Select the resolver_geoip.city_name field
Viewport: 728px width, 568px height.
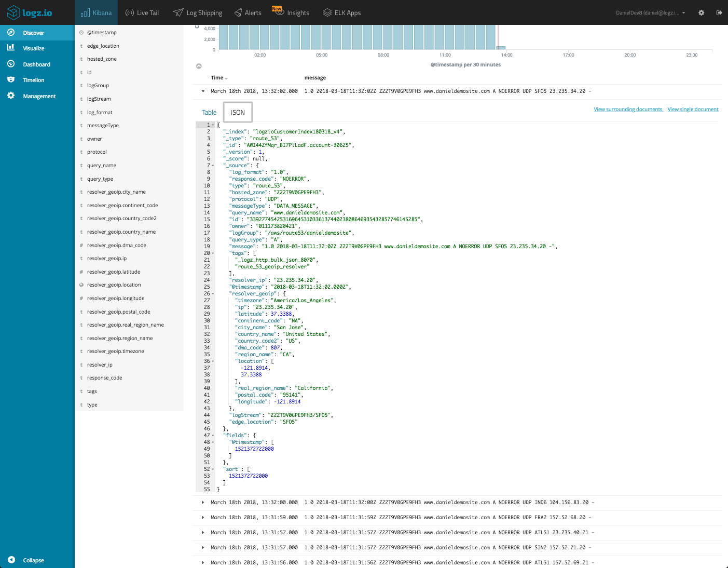point(116,192)
